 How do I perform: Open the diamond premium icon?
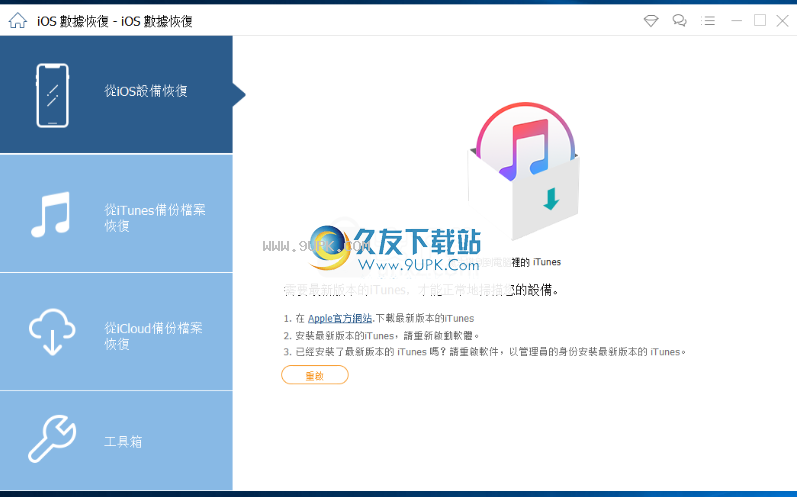point(651,20)
